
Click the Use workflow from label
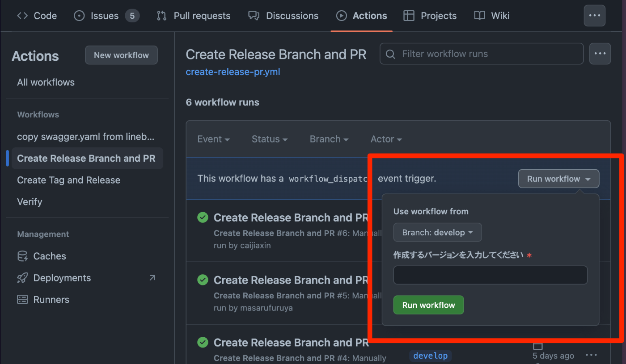click(x=431, y=212)
